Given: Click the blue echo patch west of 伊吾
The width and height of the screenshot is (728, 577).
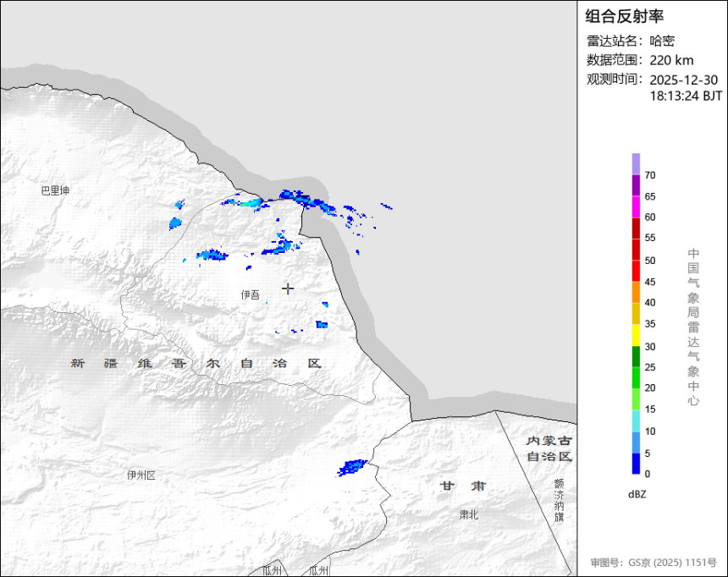Looking at the screenshot, I should [x=212, y=255].
